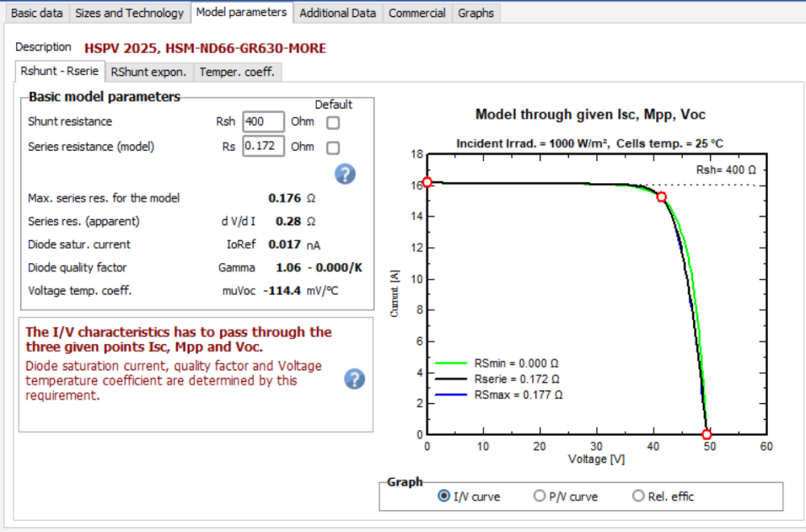
Task: Switch to RShunt expon. sub-tab
Action: tap(149, 72)
